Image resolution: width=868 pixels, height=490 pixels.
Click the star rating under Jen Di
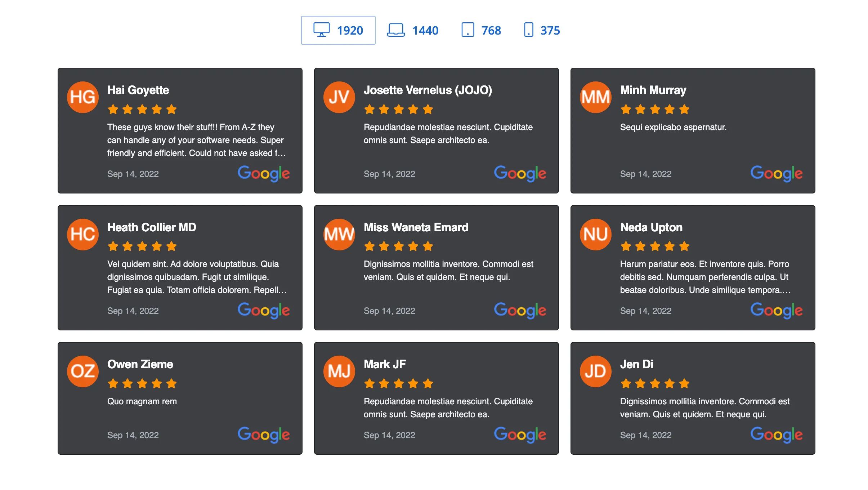click(655, 383)
